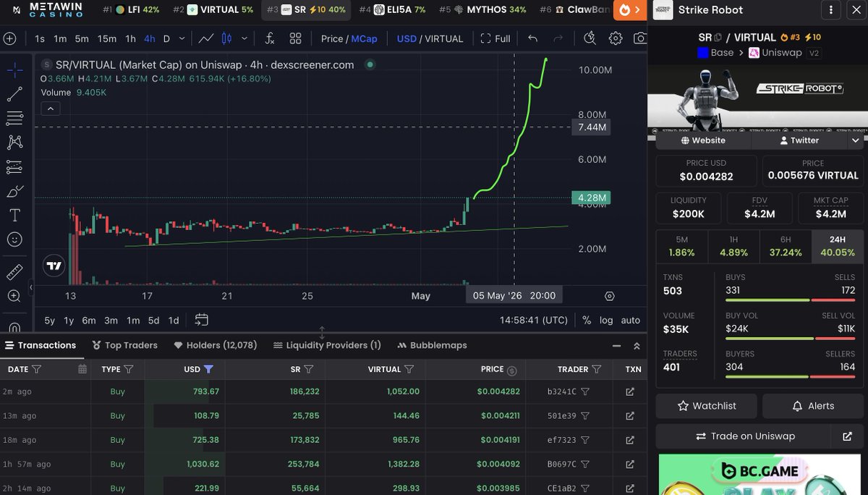Image resolution: width=868 pixels, height=495 pixels.
Task: Open chart settings gear
Action: pos(616,38)
